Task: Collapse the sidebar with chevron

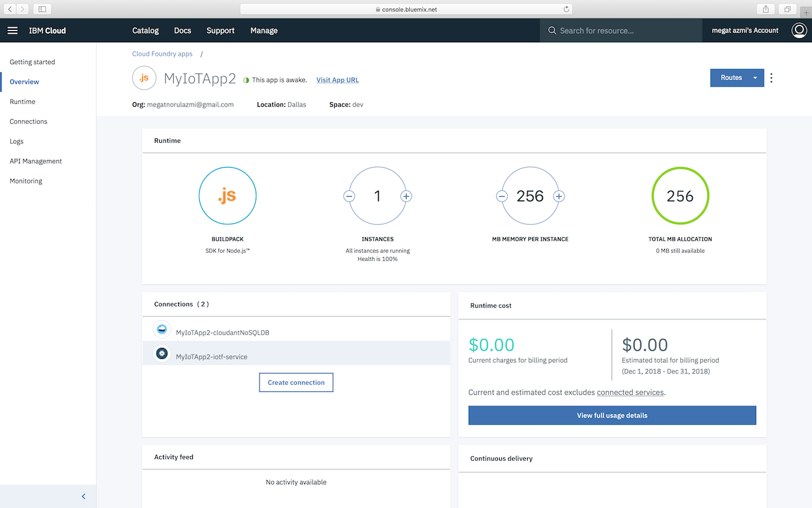Action: coord(84,497)
